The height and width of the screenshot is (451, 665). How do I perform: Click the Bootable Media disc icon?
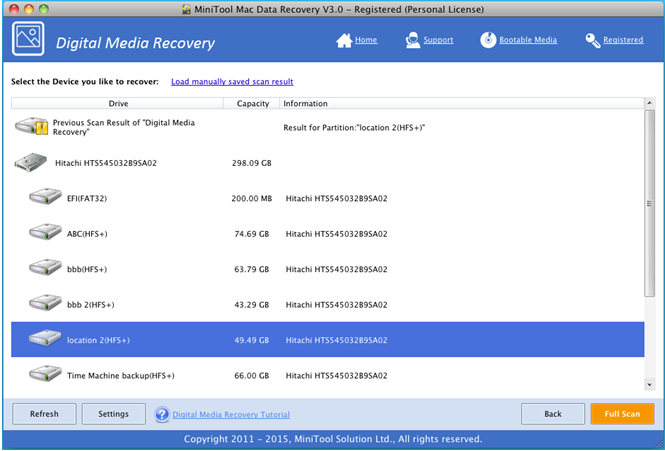tap(488, 40)
